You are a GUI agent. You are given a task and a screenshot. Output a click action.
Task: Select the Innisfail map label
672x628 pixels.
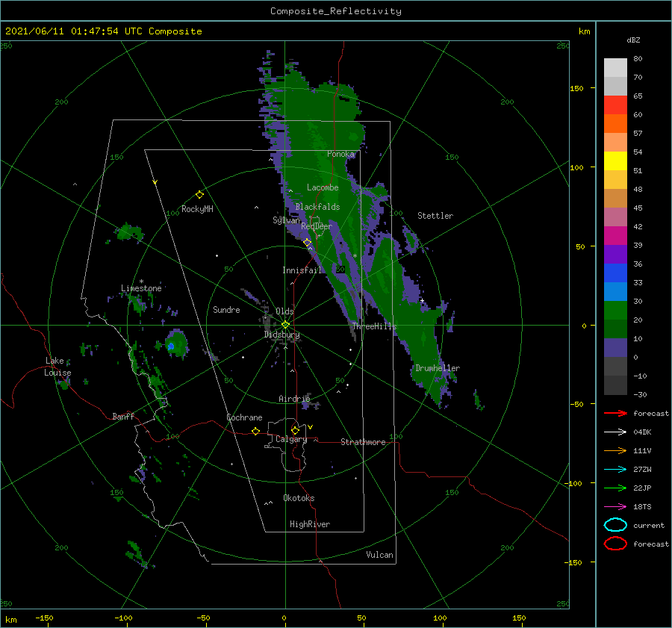[302, 270]
